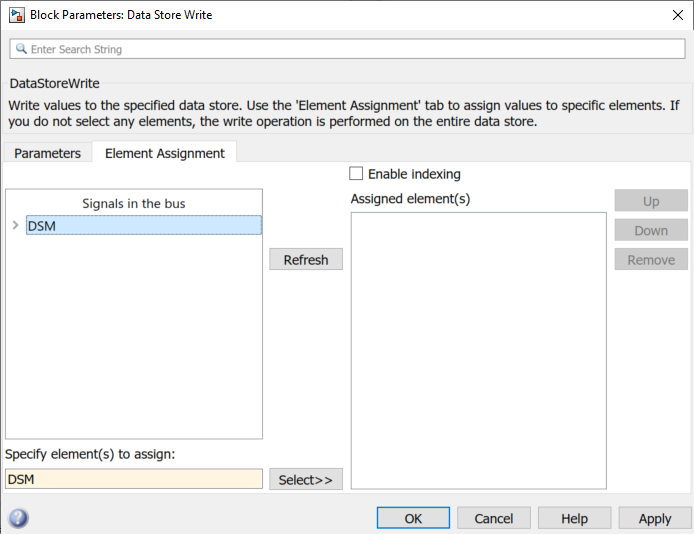Open the Help button documentation

pos(574,518)
